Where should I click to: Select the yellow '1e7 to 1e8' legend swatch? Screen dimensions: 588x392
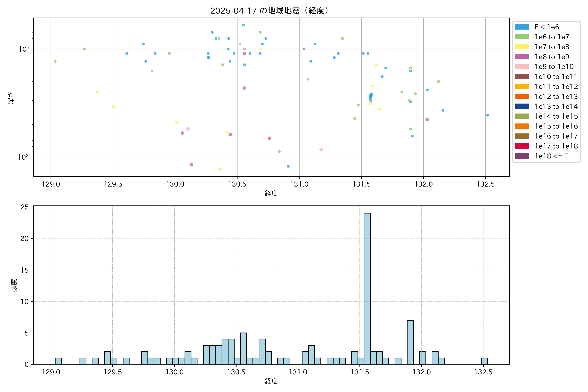(x=522, y=47)
